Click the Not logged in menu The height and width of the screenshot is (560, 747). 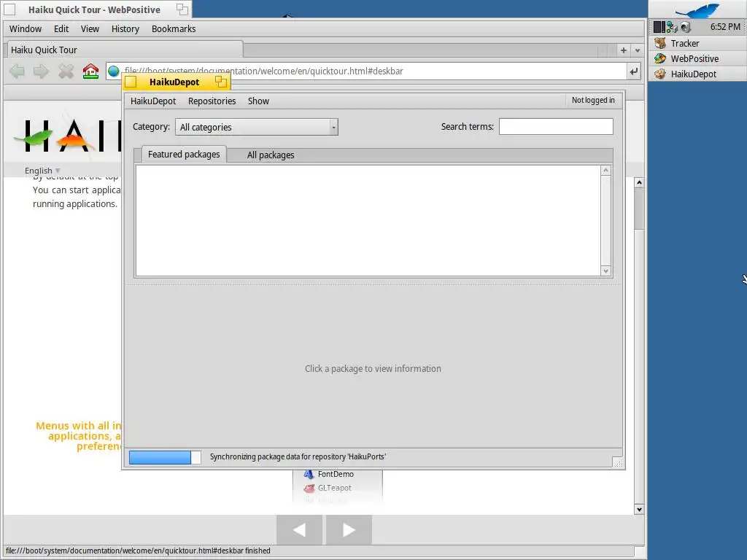(x=593, y=101)
